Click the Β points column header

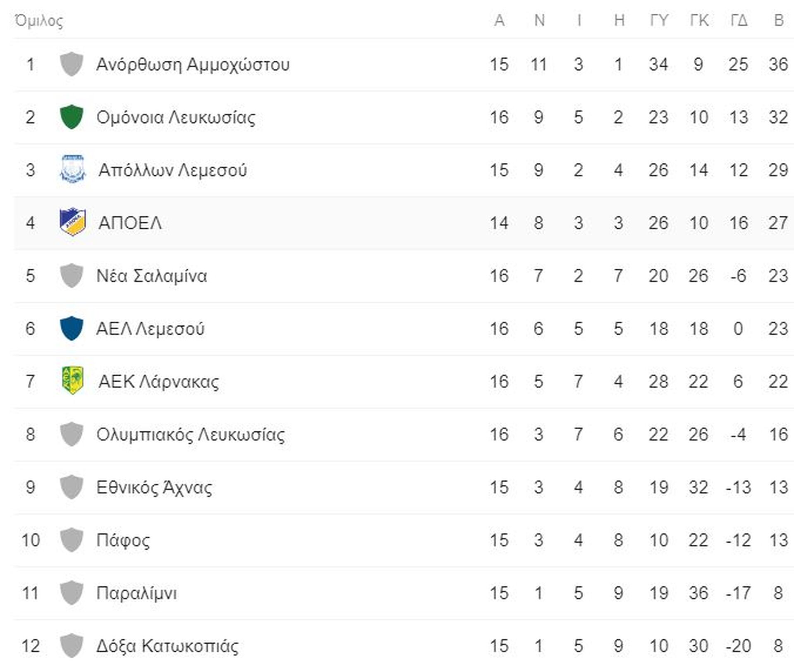(779, 20)
